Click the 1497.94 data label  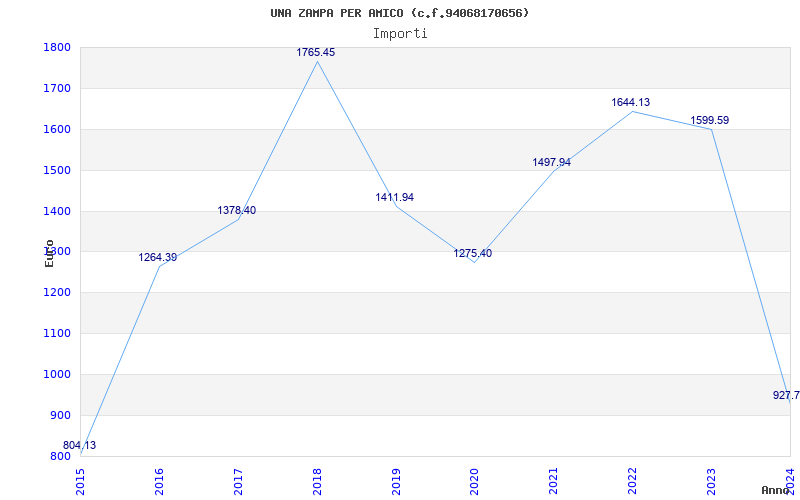click(x=552, y=162)
